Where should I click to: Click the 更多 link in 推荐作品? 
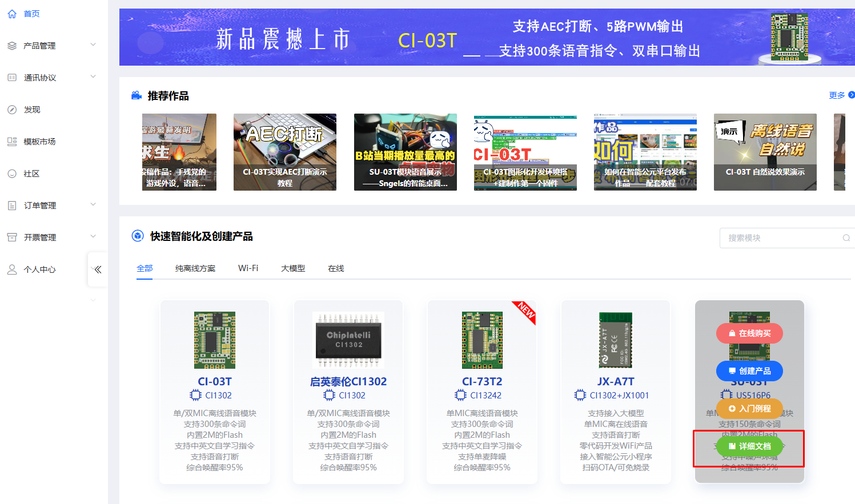pyautogui.click(x=837, y=95)
